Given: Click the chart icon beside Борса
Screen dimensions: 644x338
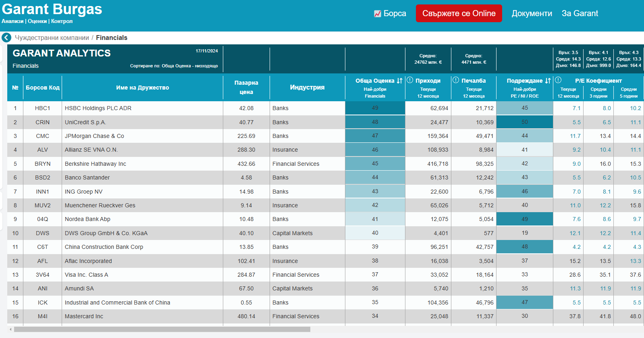Looking at the screenshot, I should [378, 14].
